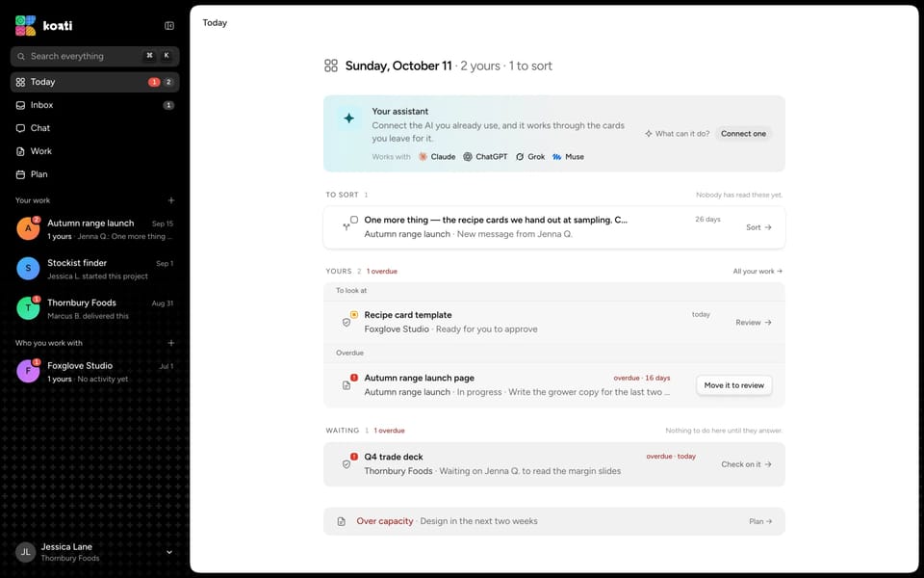Viewport: 924px width, 578px height.
Task: Click Plan on the Over capacity row
Action: point(760,521)
